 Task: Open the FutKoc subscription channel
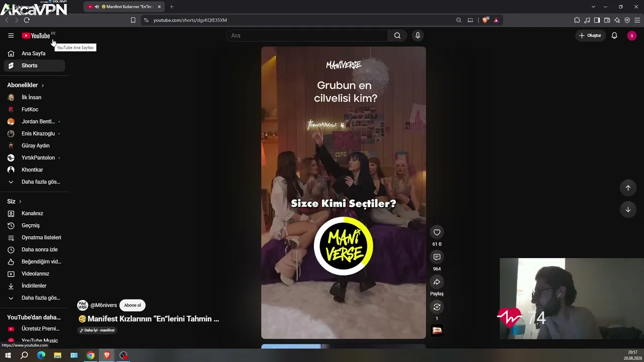pos(34,110)
